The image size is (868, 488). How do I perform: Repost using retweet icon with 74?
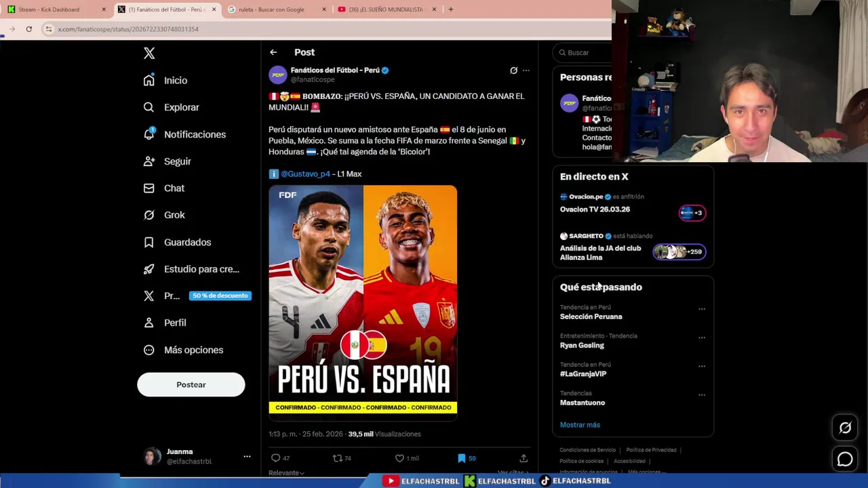point(337,458)
